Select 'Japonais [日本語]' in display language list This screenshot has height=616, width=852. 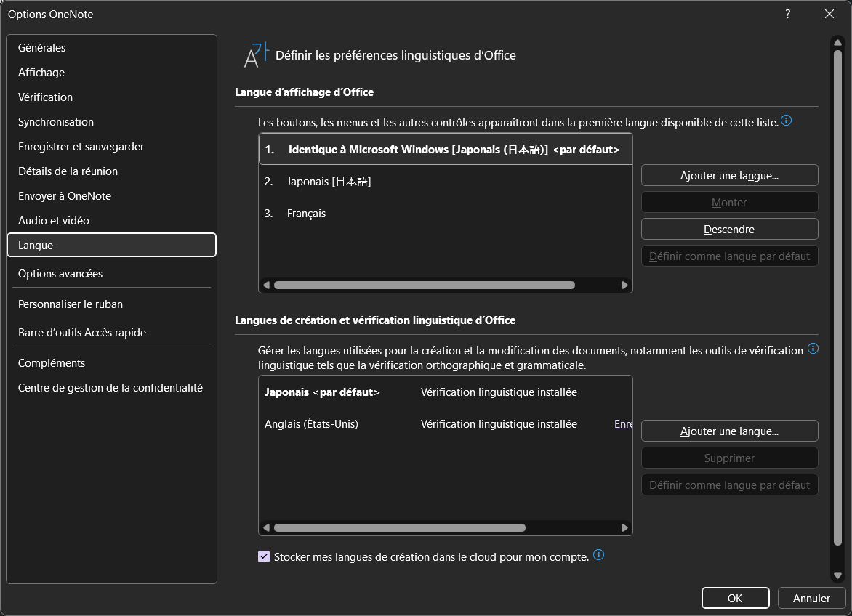(446, 182)
